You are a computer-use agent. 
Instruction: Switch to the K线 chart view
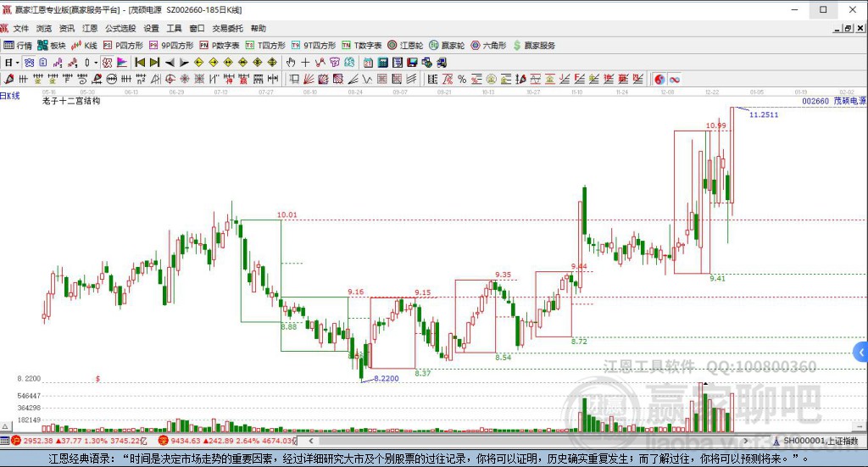coord(84,46)
